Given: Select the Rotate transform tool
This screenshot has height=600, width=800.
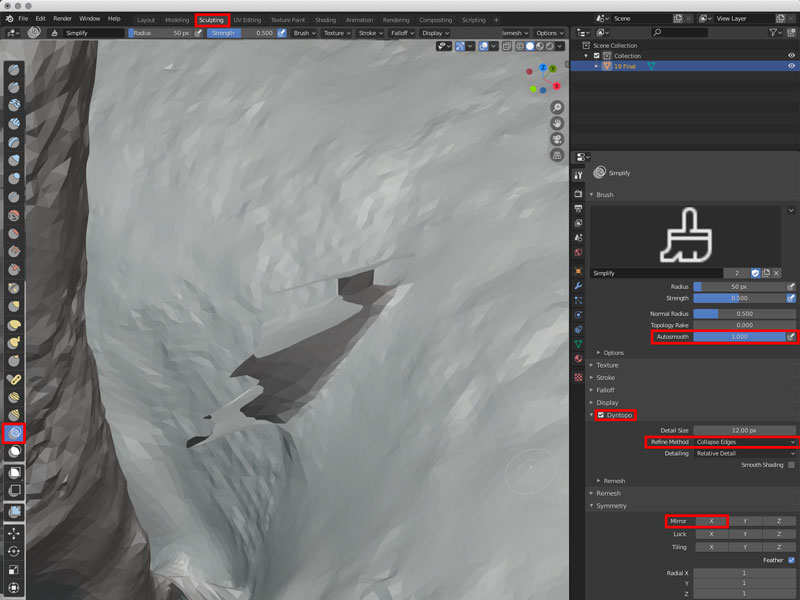Looking at the screenshot, I should click(x=15, y=551).
